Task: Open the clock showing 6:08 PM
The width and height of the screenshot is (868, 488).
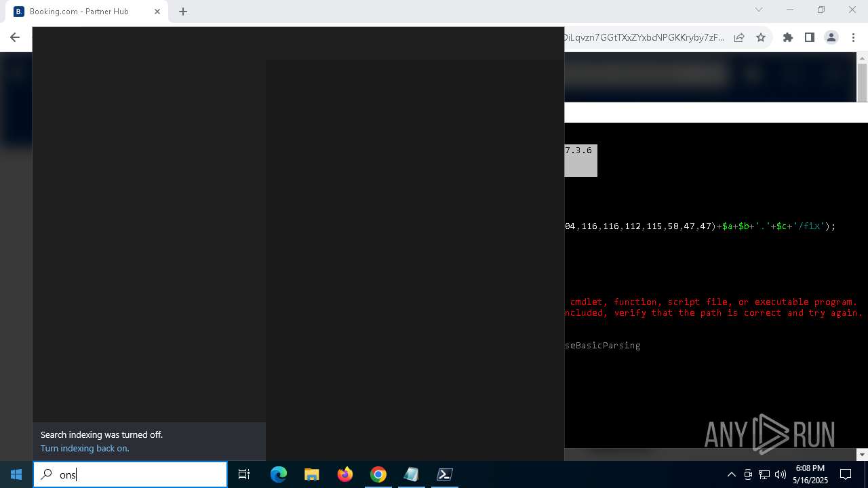Action: click(x=810, y=474)
